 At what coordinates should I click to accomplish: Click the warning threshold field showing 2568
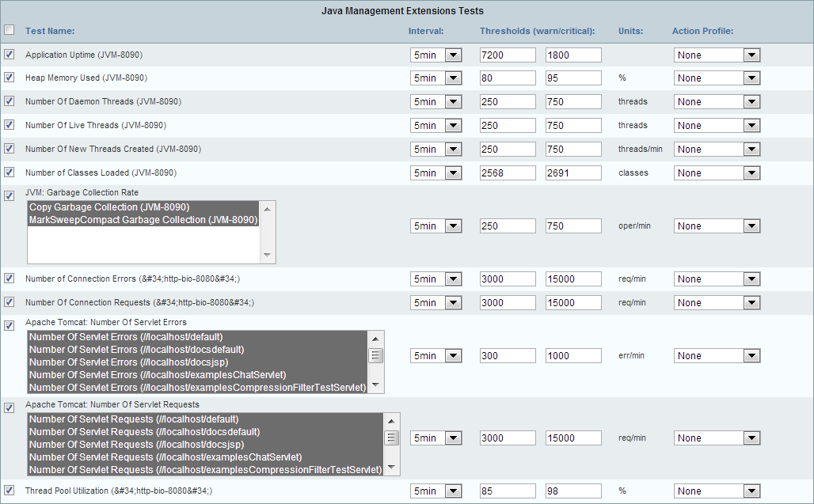pos(508,172)
